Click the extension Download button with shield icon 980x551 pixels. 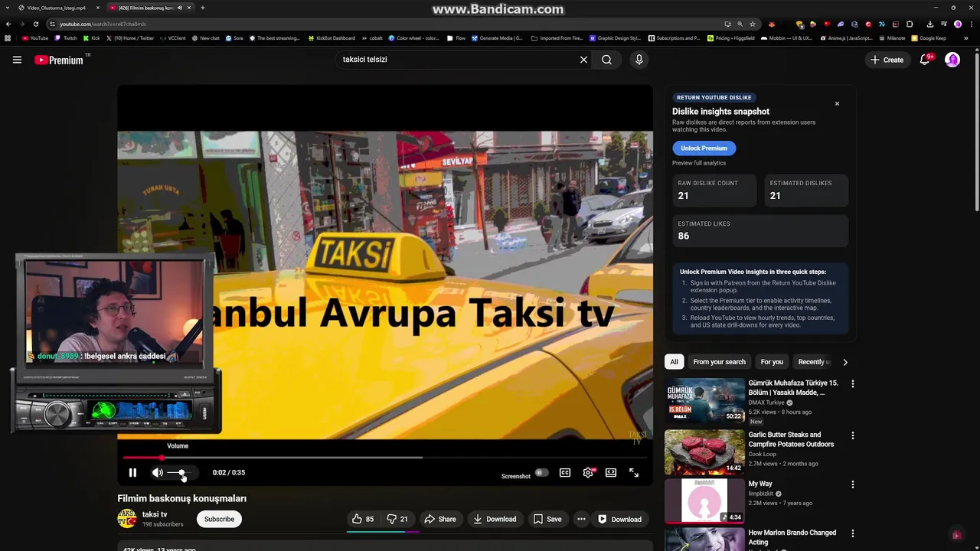click(619, 519)
